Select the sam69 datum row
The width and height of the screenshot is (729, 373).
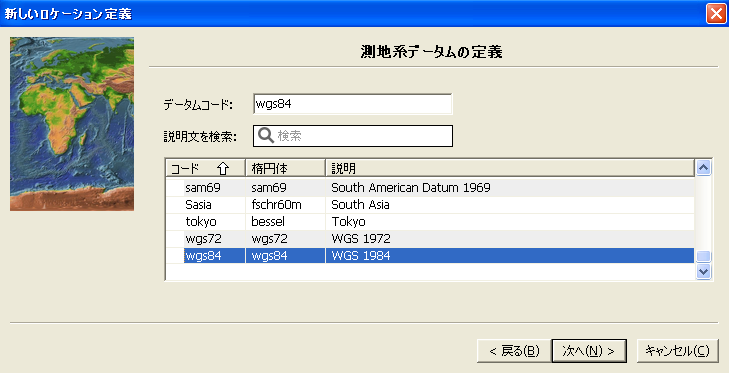[x=430, y=188]
